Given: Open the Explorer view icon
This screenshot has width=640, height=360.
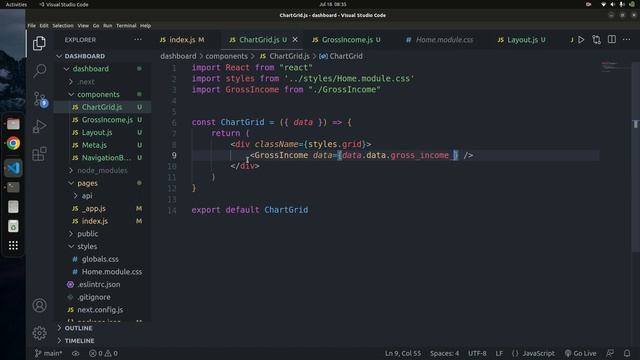Looking at the screenshot, I should (39, 43).
